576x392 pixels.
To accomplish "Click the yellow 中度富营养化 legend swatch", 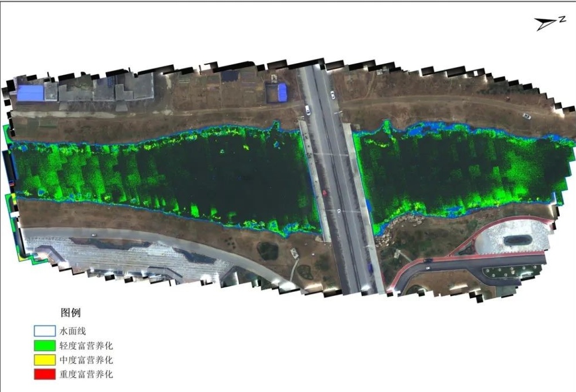I will (x=45, y=360).
